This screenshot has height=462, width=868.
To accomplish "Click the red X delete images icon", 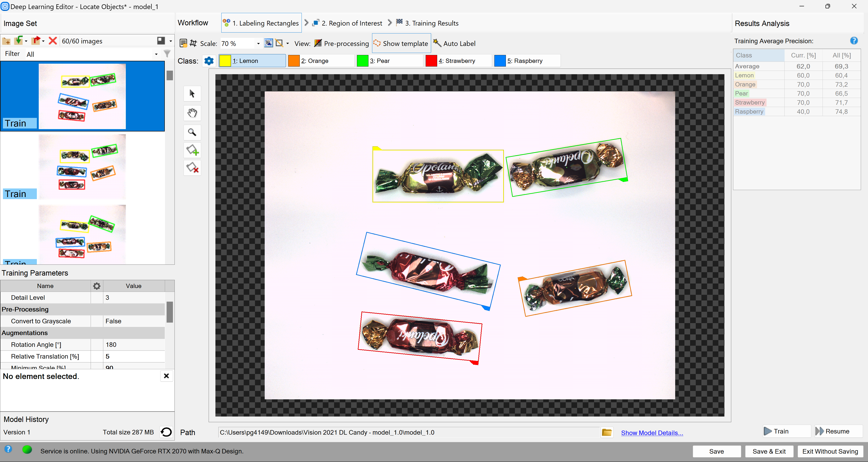I will (53, 41).
